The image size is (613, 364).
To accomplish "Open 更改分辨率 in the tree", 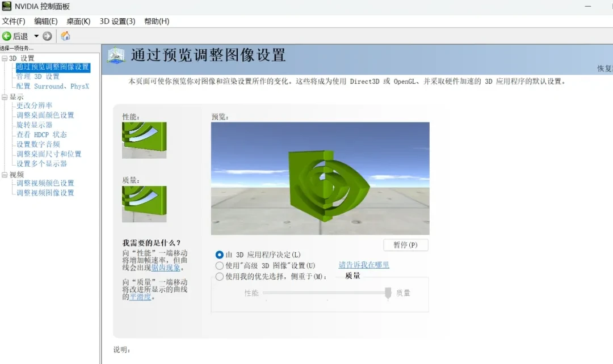I will [x=34, y=105].
